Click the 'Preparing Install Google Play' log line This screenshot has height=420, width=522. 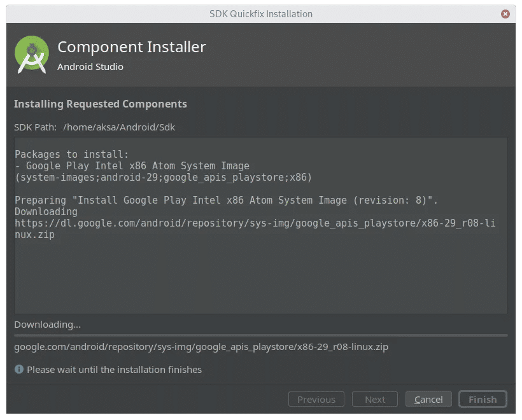pos(226,200)
